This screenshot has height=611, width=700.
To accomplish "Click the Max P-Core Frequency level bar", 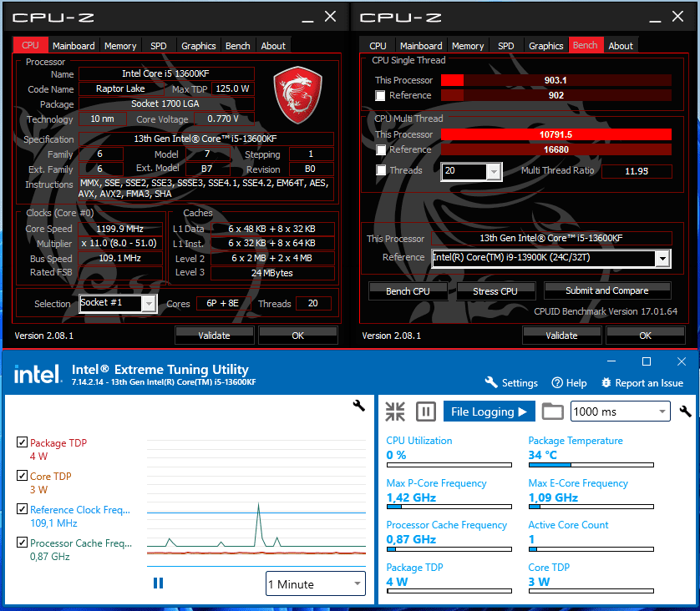I will click(449, 507).
